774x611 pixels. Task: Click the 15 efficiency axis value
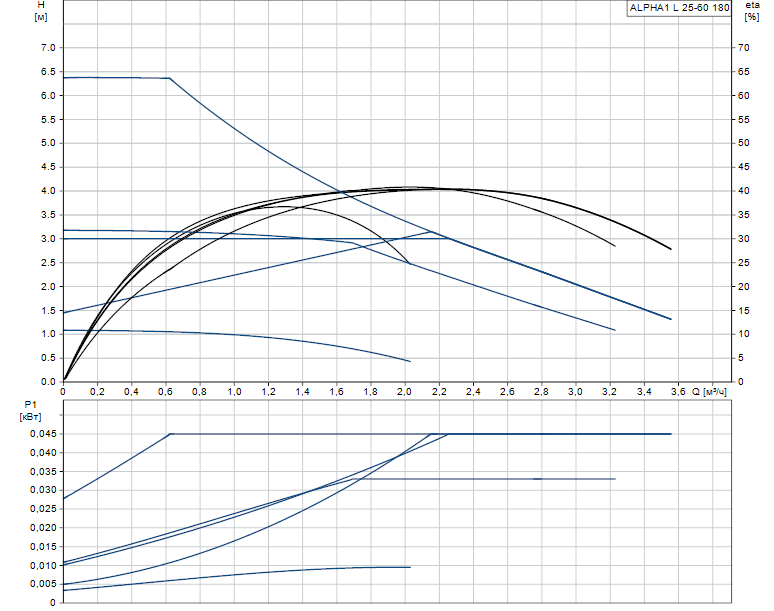pos(743,311)
